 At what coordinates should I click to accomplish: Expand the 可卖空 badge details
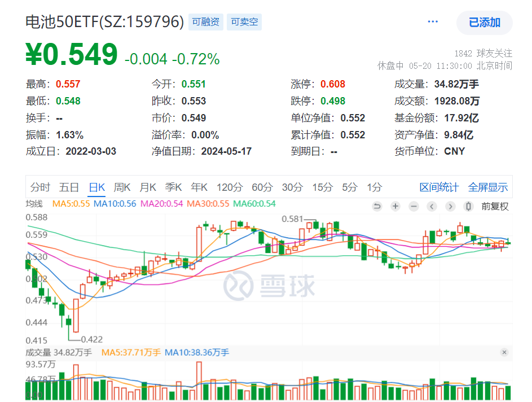(x=244, y=21)
